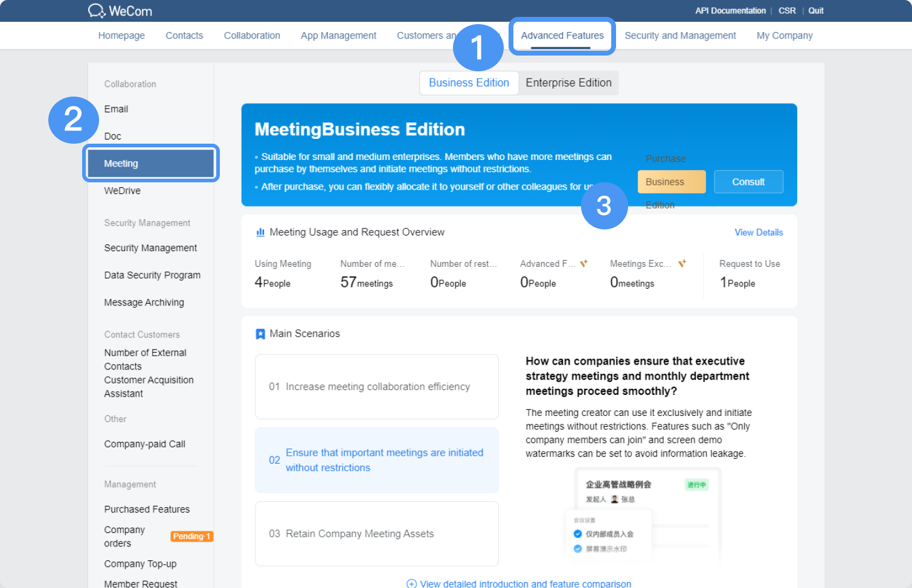Open Company orders in sidebar
Viewport: 912px width, 588px height.
[x=124, y=537]
